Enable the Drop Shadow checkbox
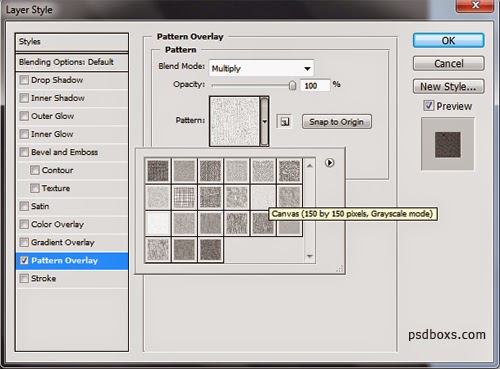Image resolution: width=500 pixels, height=369 pixels. click(x=24, y=80)
